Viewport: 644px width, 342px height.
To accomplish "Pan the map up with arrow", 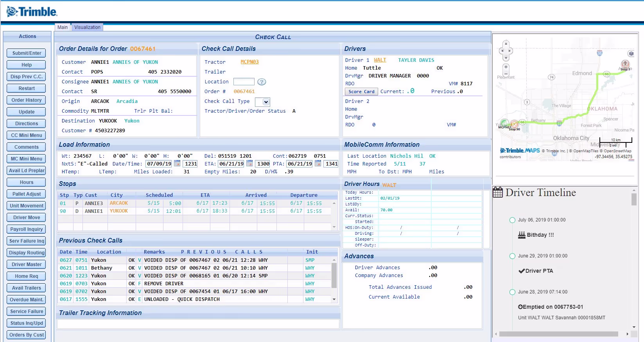I will click(x=506, y=44).
